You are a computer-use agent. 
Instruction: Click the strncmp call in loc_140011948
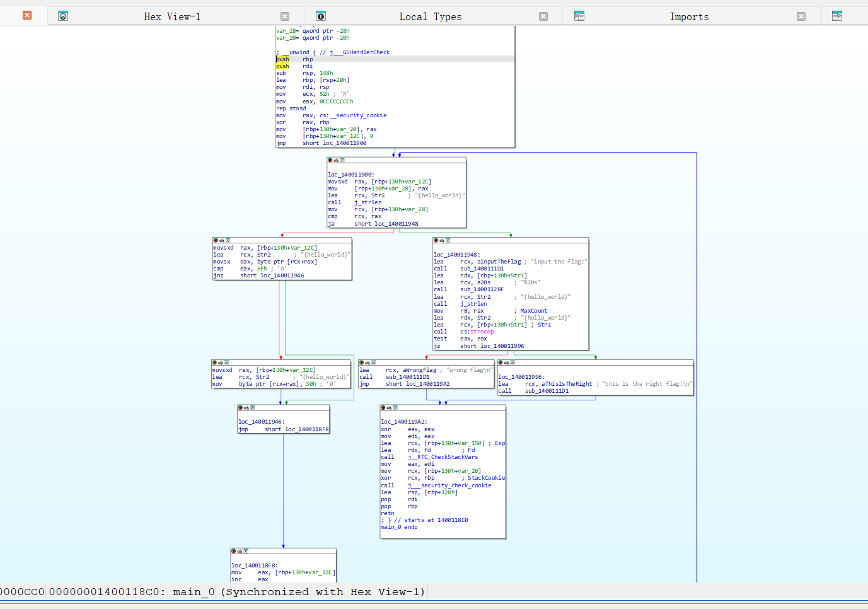(x=482, y=332)
